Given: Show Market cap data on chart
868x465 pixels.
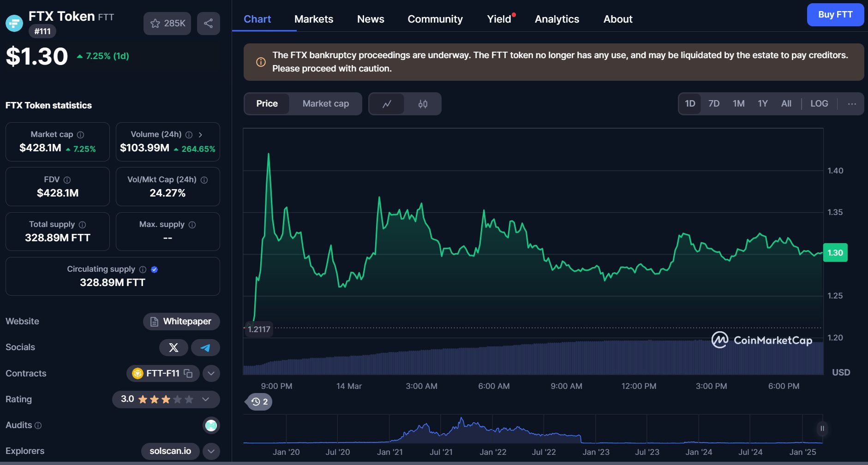Looking at the screenshot, I should click(x=326, y=104).
